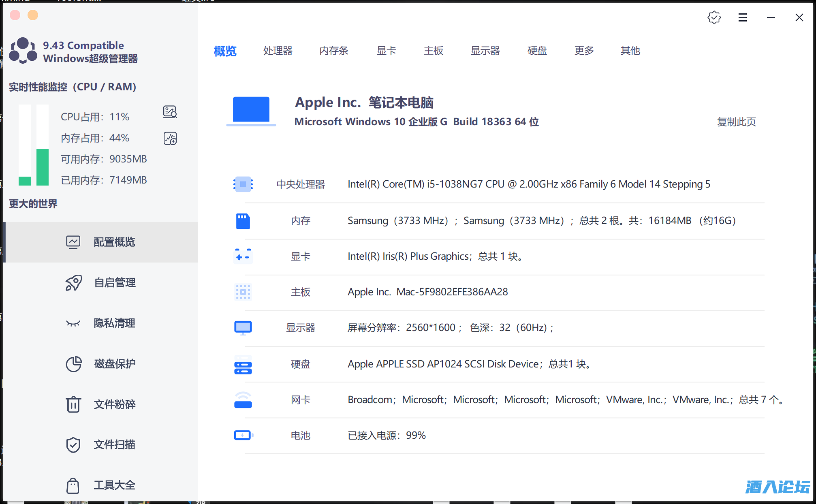Click the shield icon for 文件扫描
Screen dimensions: 816x504
coord(73,445)
